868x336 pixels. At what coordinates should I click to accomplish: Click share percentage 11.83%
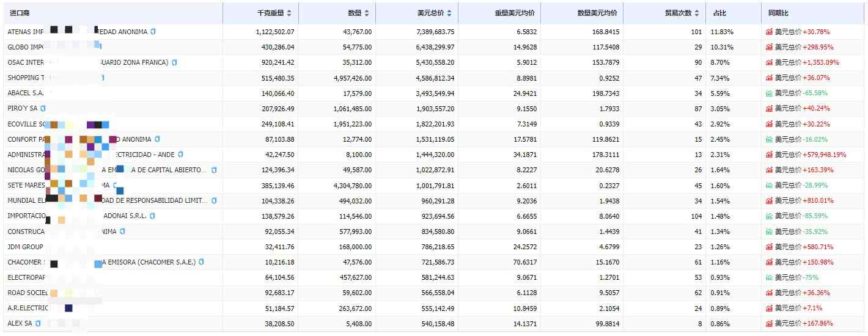(722, 32)
